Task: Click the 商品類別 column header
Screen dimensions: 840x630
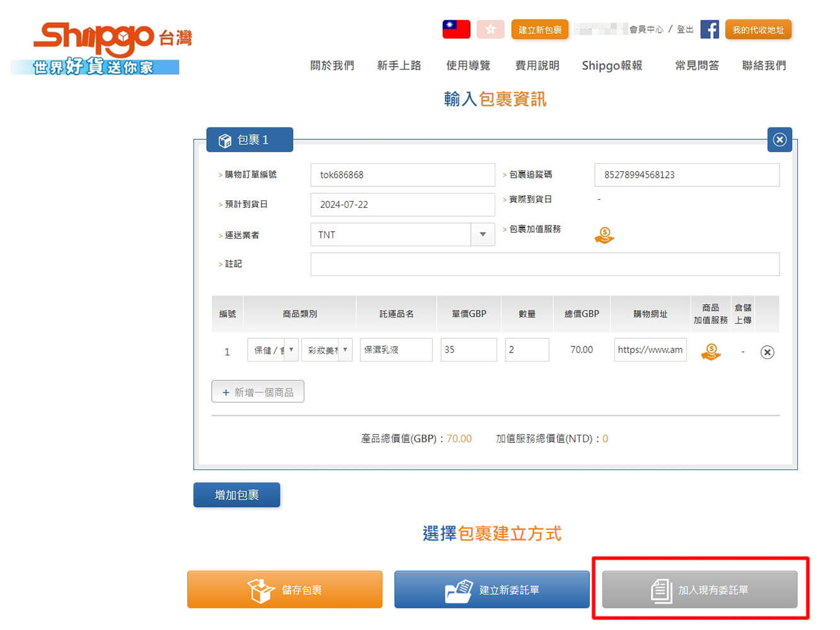Action: (x=300, y=314)
